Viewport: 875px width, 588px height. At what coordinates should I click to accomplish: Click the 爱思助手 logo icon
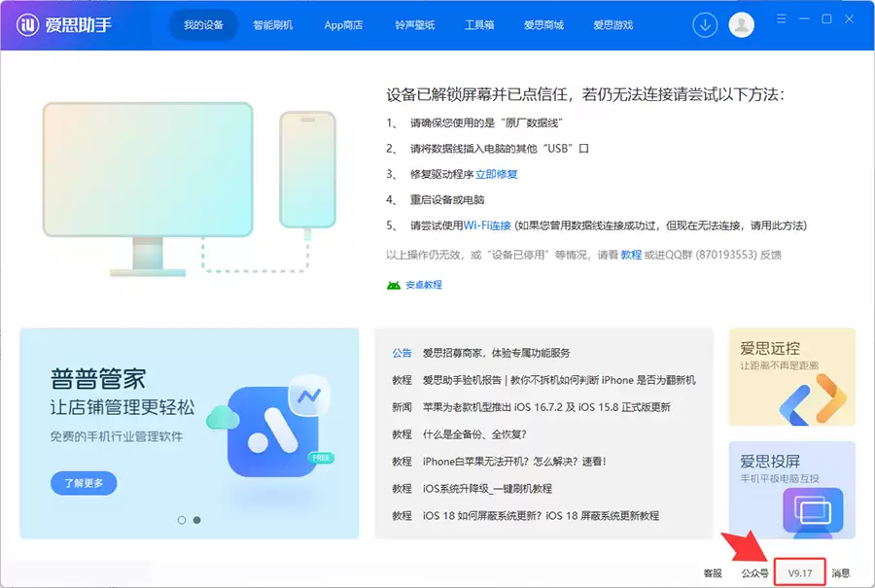[27, 25]
